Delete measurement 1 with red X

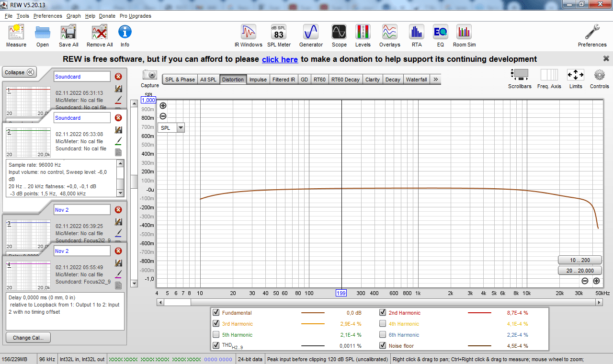(x=118, y=77)
